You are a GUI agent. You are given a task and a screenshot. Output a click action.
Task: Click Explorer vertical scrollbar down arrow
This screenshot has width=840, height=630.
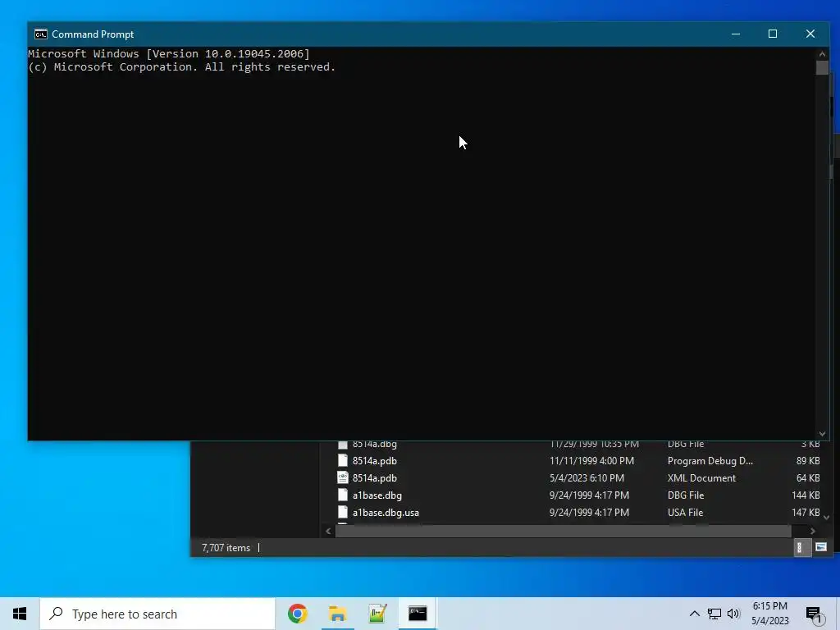click(x=827, y=517)
